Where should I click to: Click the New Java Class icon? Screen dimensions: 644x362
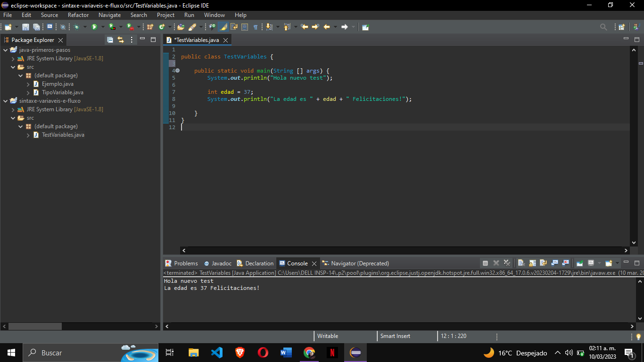click(x=162, y=27)
